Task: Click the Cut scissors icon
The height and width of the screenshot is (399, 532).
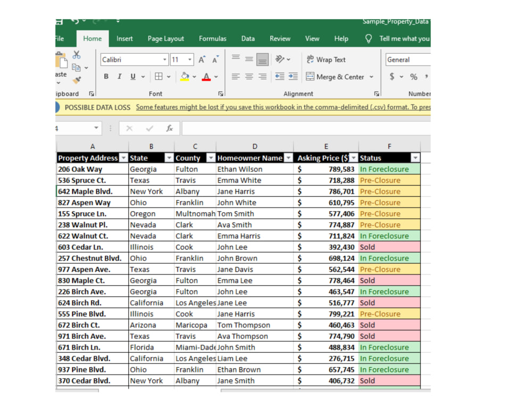Action: [77, 55]
